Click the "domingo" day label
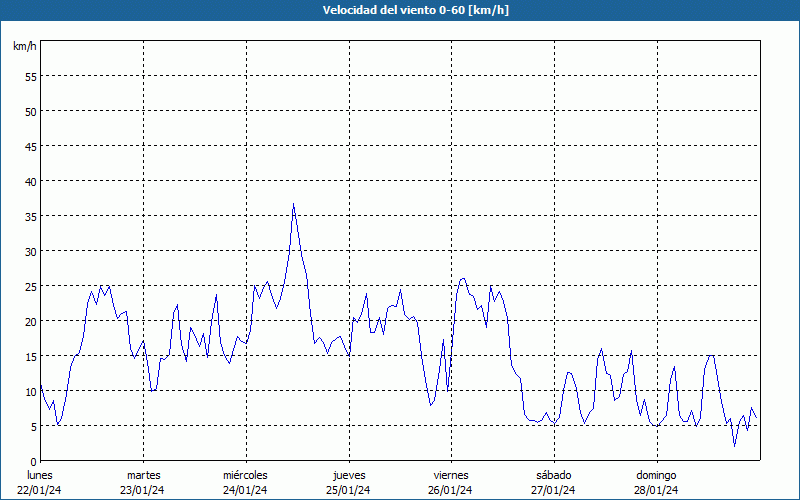This screenshot has width=800, height=500. 656,475
